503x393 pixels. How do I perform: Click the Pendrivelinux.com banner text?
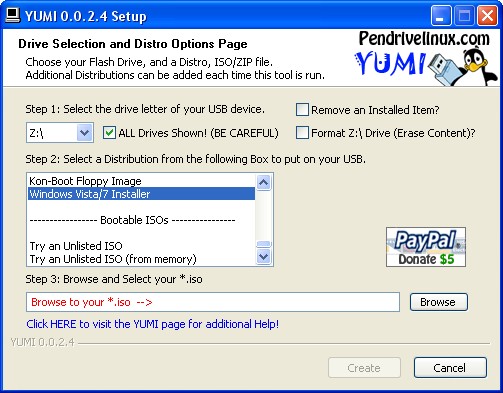[x=424, y=38]
